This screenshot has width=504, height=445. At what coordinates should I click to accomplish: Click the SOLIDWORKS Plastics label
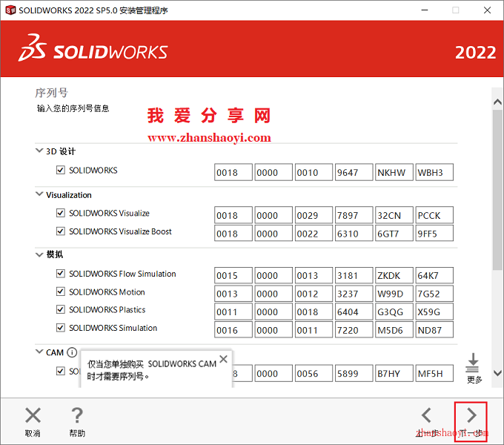[x=107, y=309]
